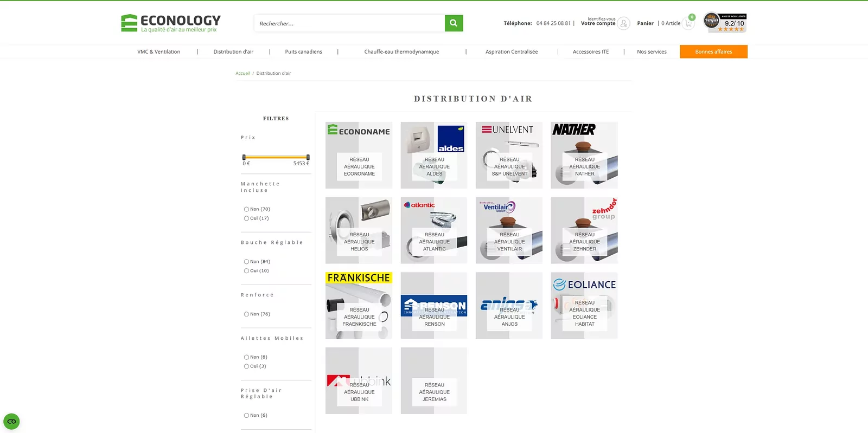Open the account user icon
Viewport: 868px width, 433px height.
[624, 23]
